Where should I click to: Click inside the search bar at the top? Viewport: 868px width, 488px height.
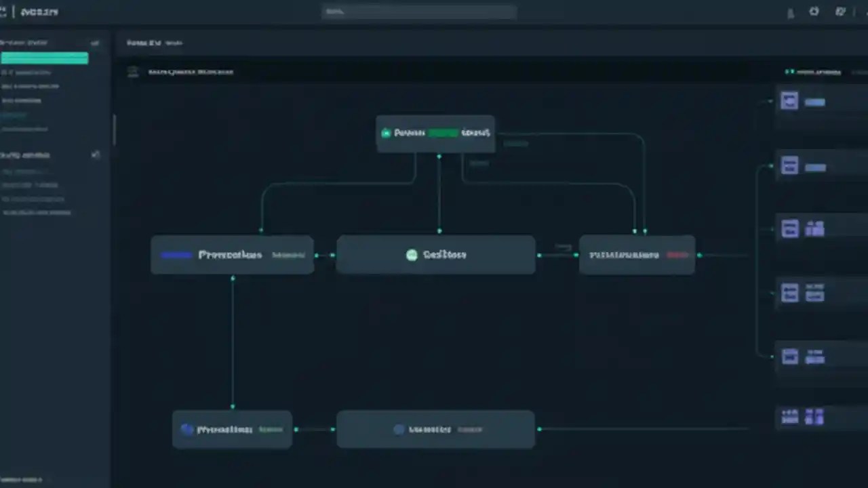418,12
